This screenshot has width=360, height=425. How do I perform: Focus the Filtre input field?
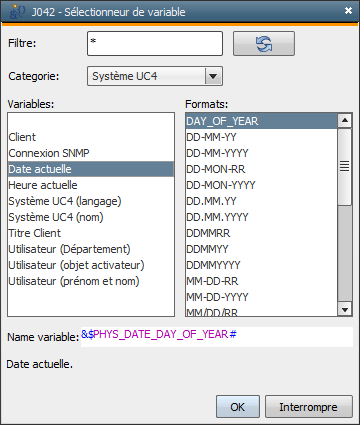click(155, 43)
